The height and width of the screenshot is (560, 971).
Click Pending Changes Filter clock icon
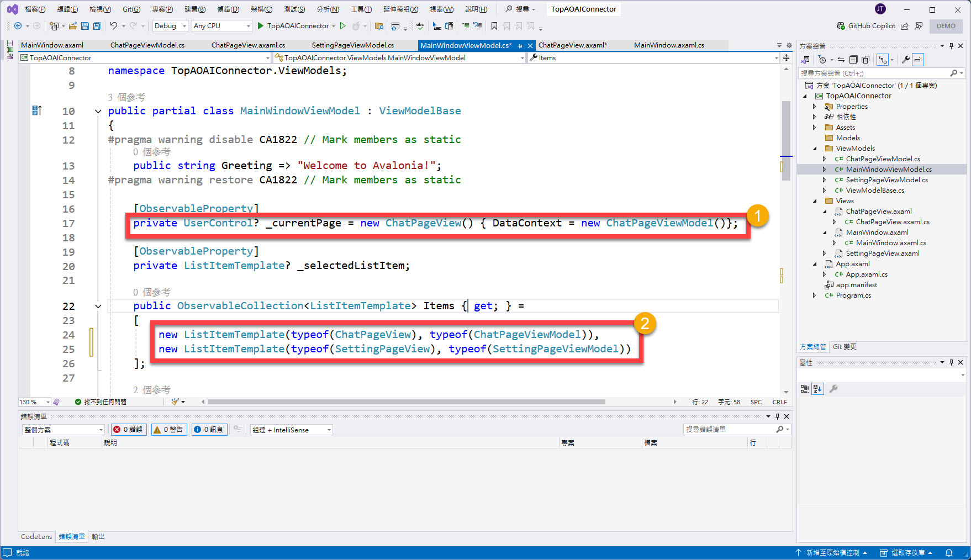[822, 60]
